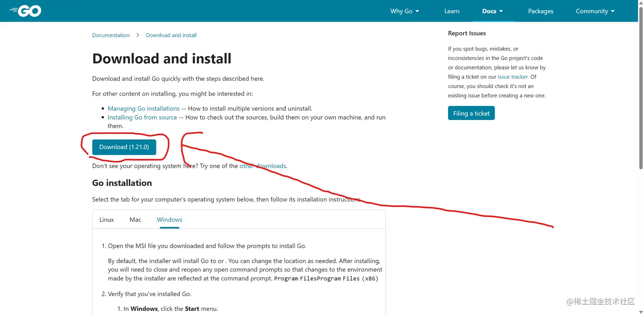Click the scrollbar up arrow
This screenshot has height=315, width=644.
pyautogui.click(x=641, y=3)
